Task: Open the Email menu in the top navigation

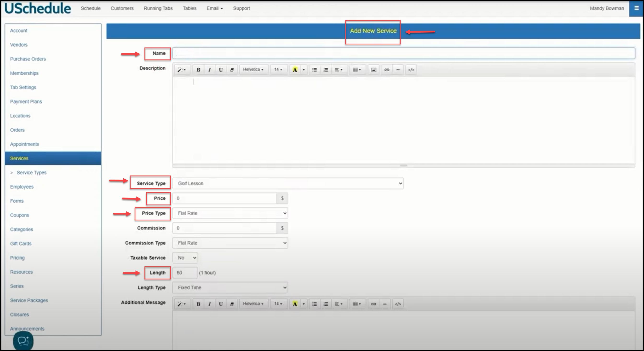Action: click(x=214, y=8)
